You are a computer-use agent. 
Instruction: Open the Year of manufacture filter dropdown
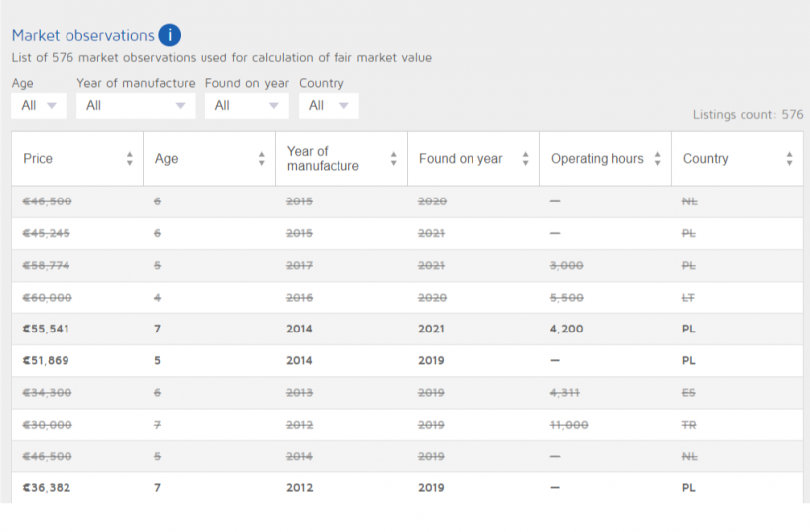point(136,106)
